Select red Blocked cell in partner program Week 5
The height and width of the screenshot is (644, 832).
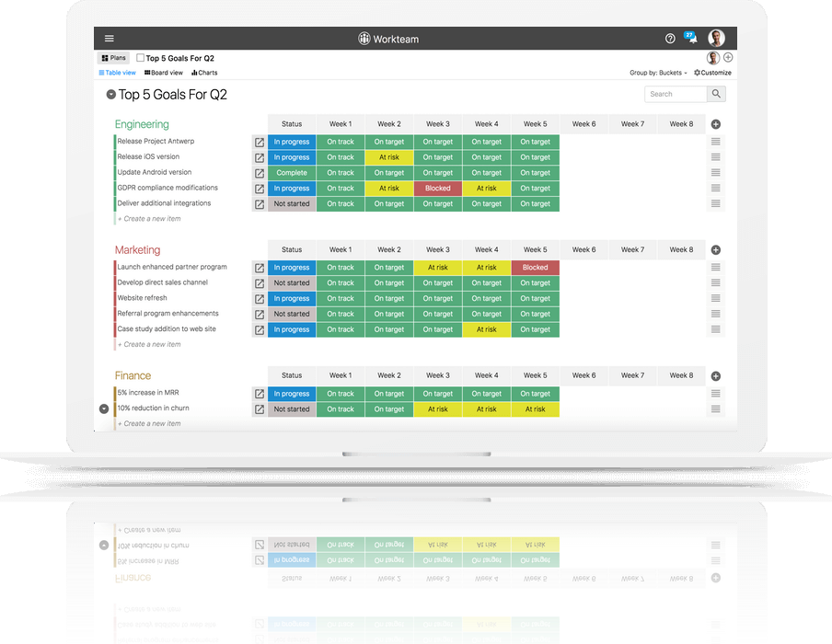tap(535, 268)
